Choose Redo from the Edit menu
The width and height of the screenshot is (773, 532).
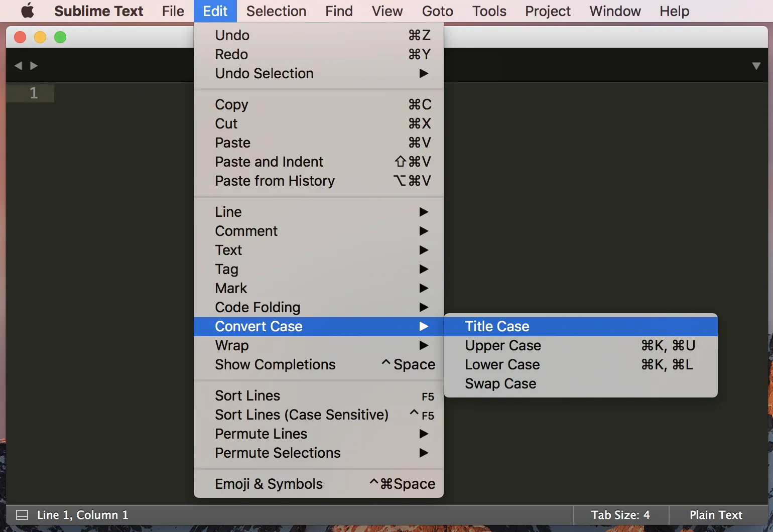(x=319, y=54)
